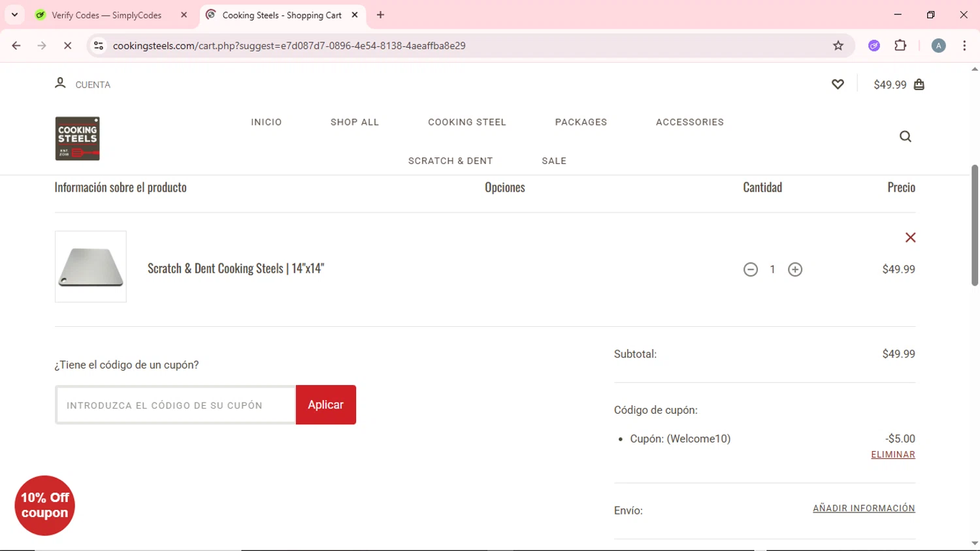Click the Información sobre el producto header
This screenshot has height=551, width=980.
[120, 187]
